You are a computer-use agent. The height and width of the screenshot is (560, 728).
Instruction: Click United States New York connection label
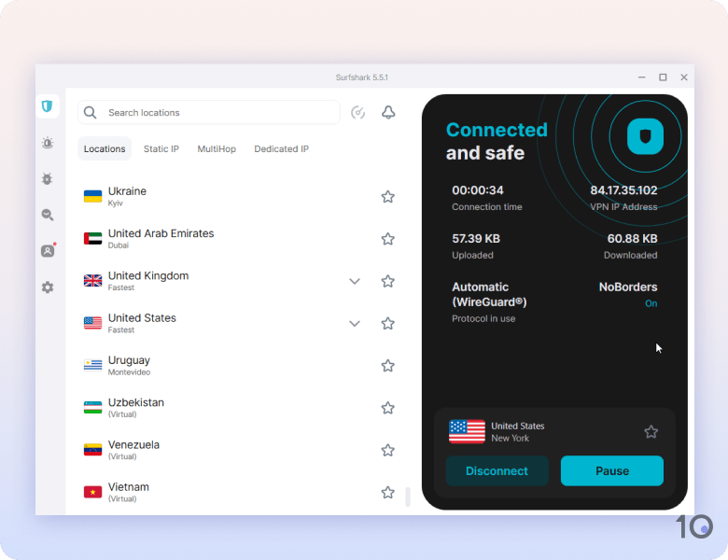518,432
